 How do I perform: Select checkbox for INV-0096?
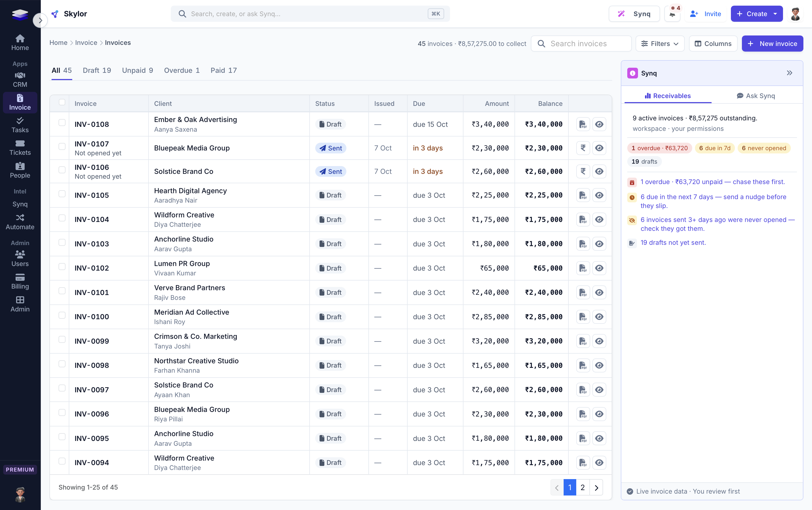[x=62, y=412]
